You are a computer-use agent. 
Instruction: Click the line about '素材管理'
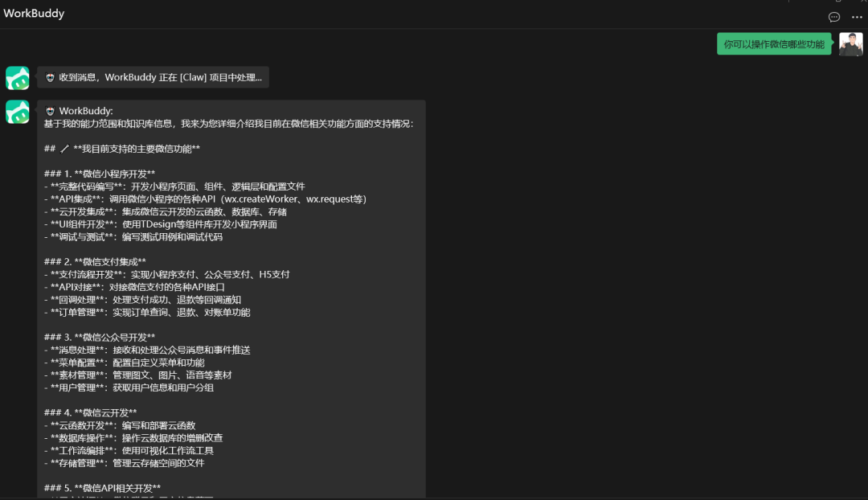coord(138,375)
